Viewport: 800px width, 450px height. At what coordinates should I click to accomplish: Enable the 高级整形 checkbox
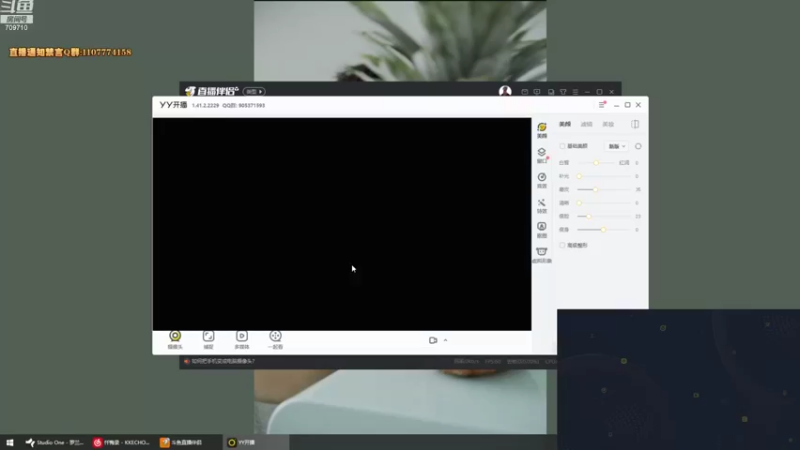coord(562,245)
